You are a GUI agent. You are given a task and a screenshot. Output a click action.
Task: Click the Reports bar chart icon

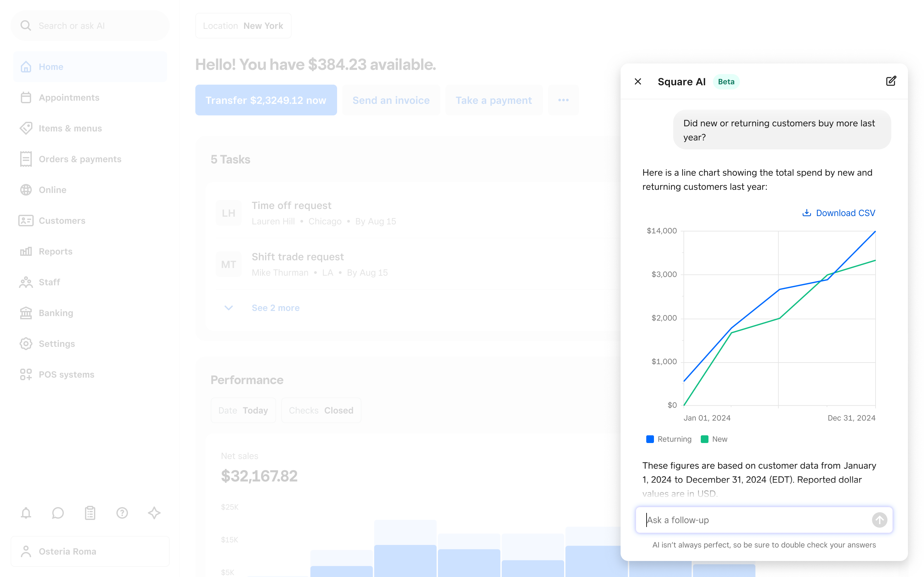[26, 251]
